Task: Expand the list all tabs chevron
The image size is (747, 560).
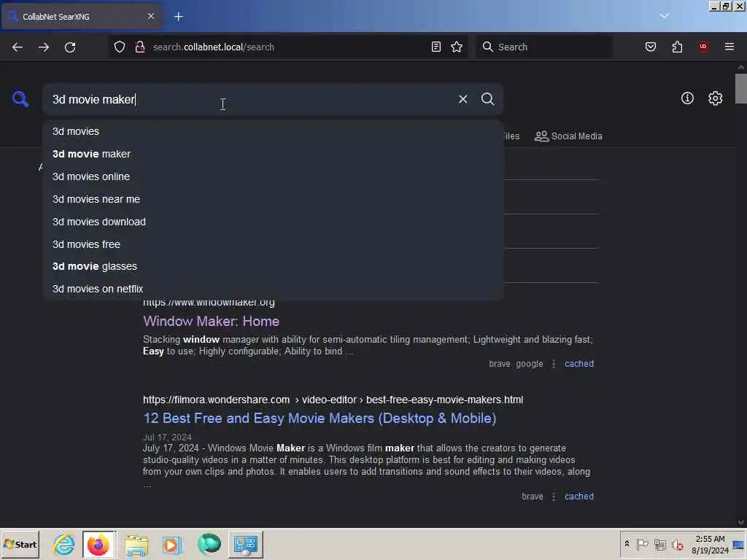Action: (664, 16)
